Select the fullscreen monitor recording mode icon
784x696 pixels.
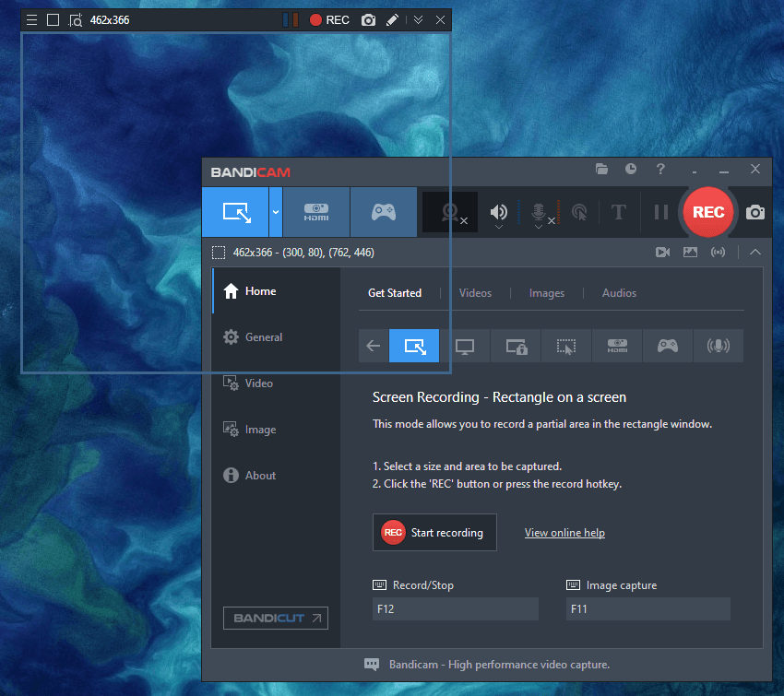465,347
